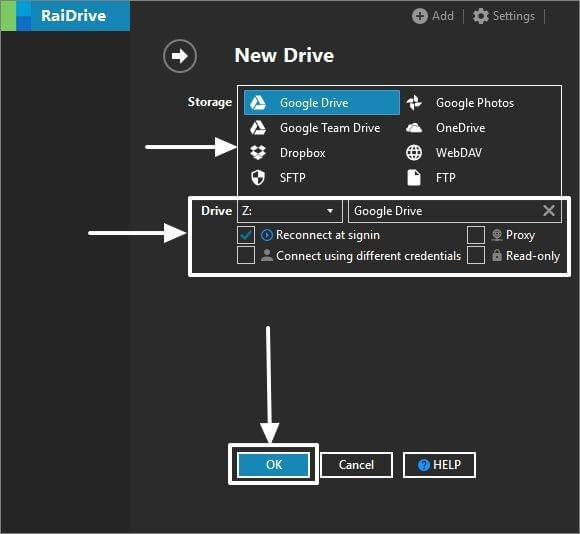Select the FTP file icon
Viewport: 580px width, 534px height.
point(414,178)
